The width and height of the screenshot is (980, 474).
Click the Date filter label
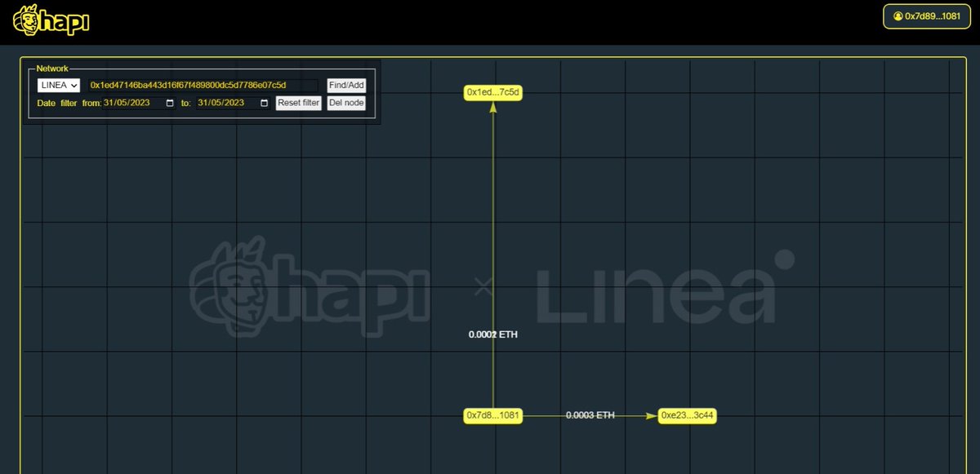click(x=59, y=103)
